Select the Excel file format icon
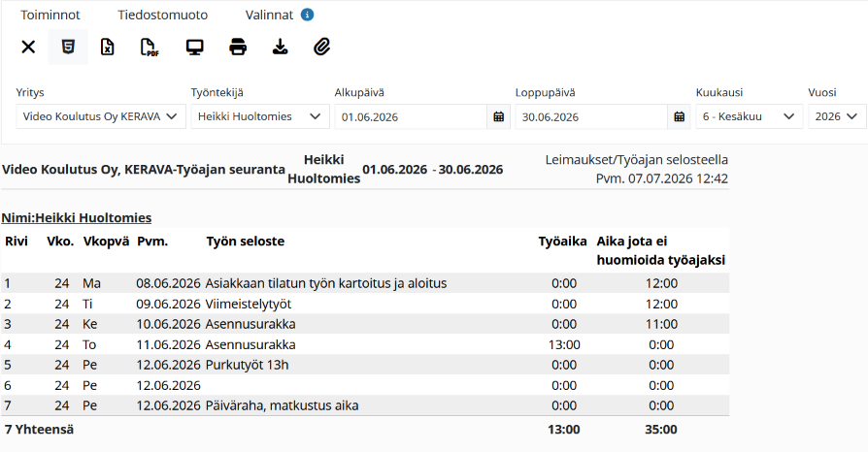 tap(108, 47)
